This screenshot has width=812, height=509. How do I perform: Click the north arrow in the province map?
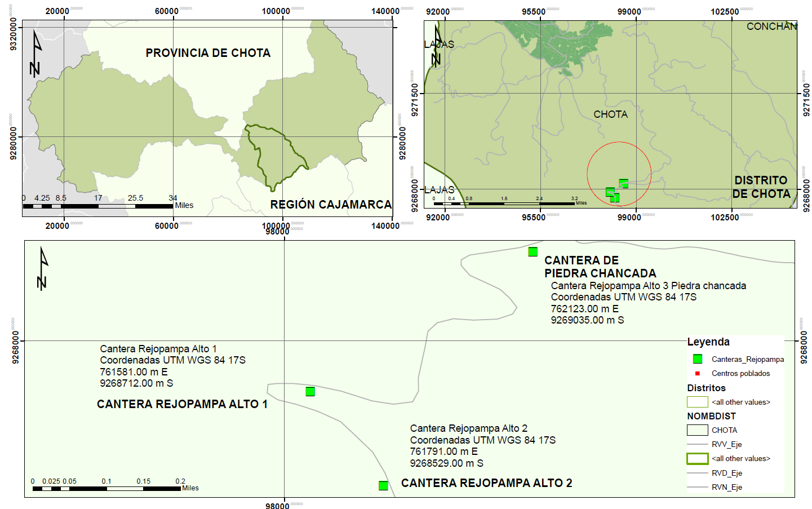pos(36,54)
